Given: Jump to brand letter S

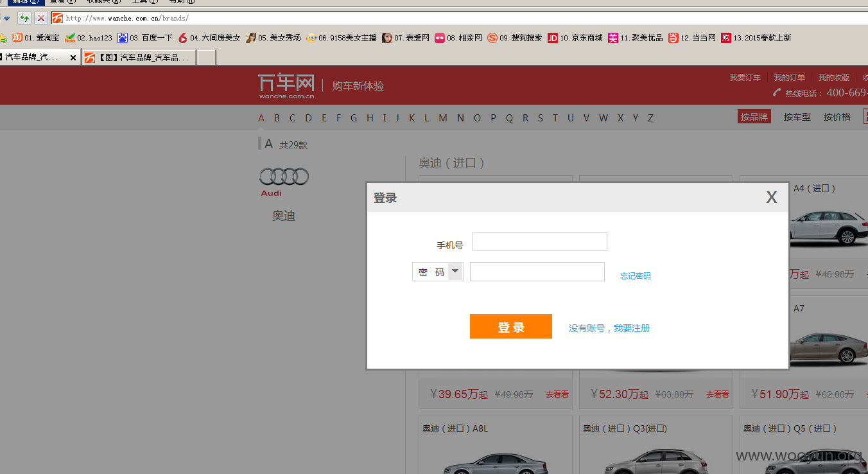Looking at the screenshot, I should 541,118.
